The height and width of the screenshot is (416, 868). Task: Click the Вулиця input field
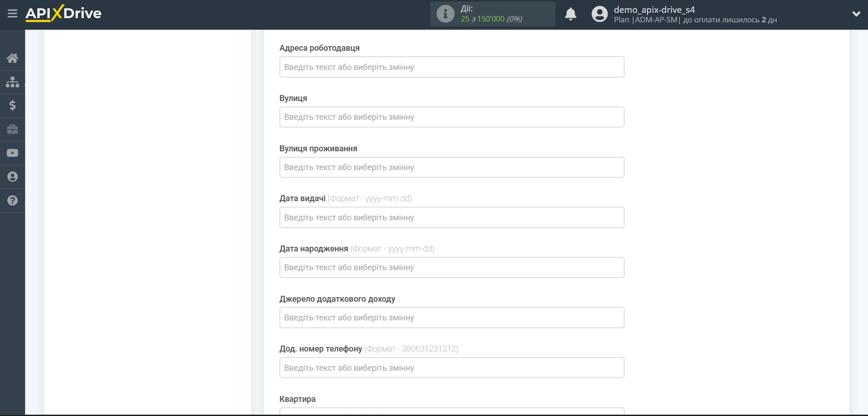pos(452,117)
